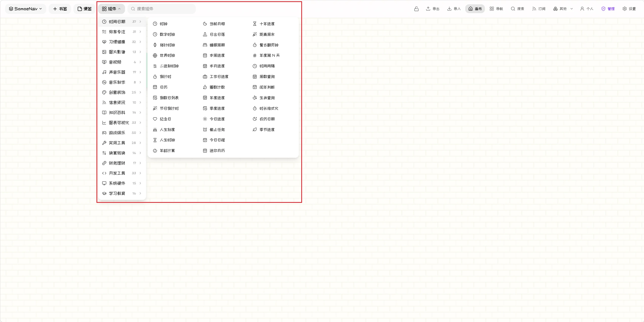Open the 习惯健康 category
This screenshot has height=322, width=644.
(122, 42)
